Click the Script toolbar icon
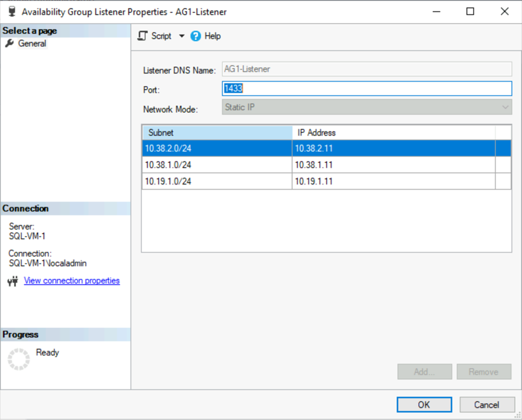Viewport: 522px width, 420px height. click(x=142, y=35)
